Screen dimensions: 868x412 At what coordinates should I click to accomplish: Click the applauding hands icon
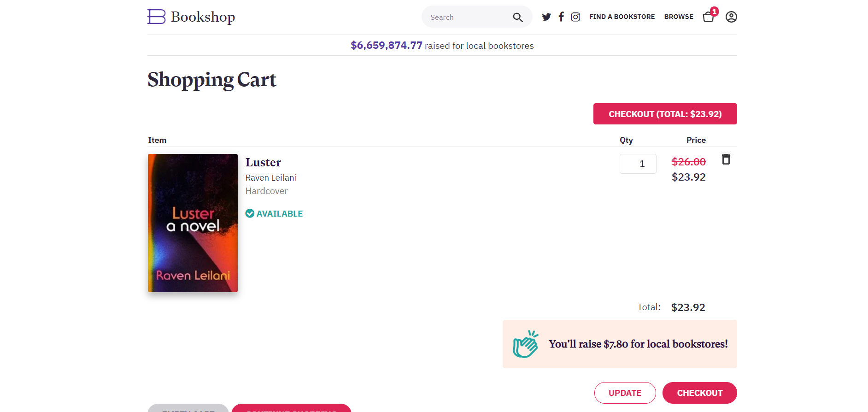pos(526,343)
